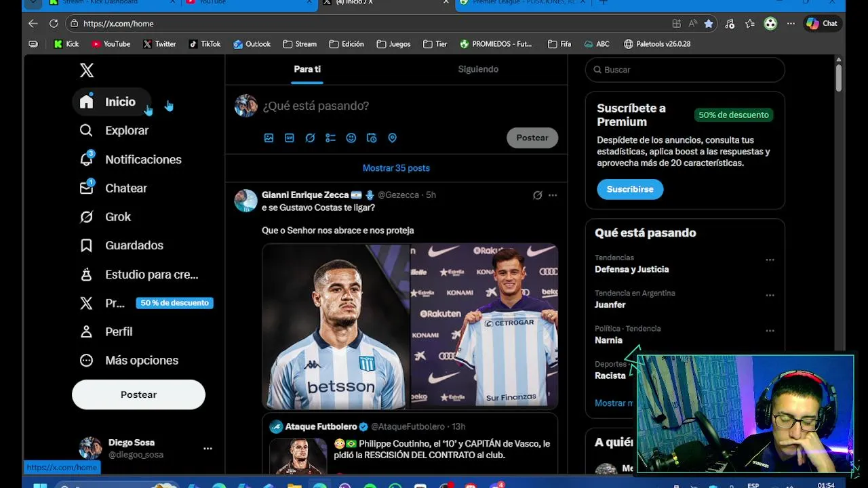
Task: Open the Edición bookmarks folder
Action: click(x=347, y=44)
